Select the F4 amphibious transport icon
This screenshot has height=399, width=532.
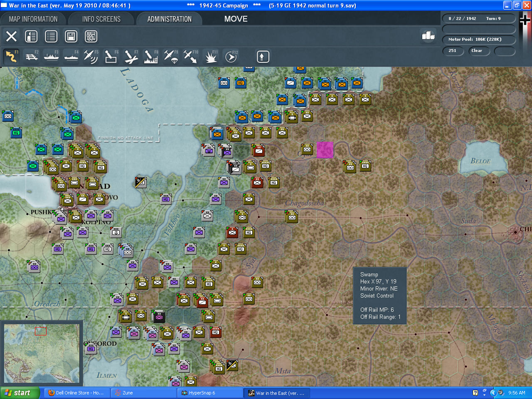coord(71,57)
